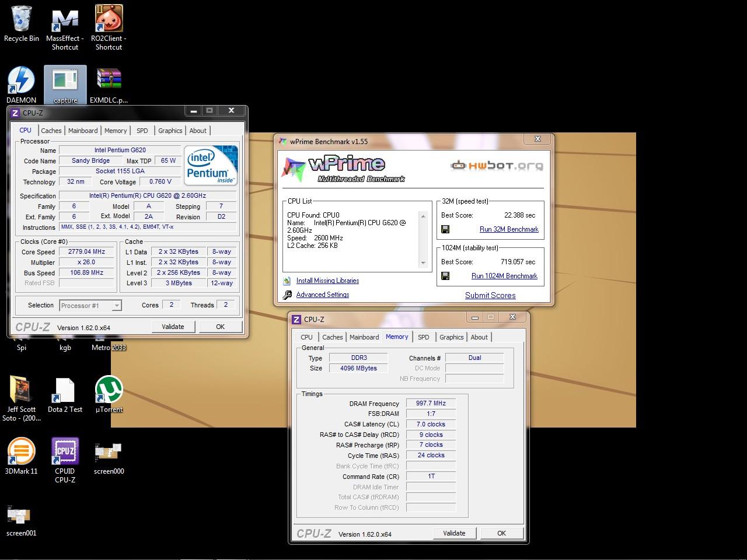Open the MassEffect shortcut icon
This screenshot has height=560, width=747.
(x=65, y=27)
